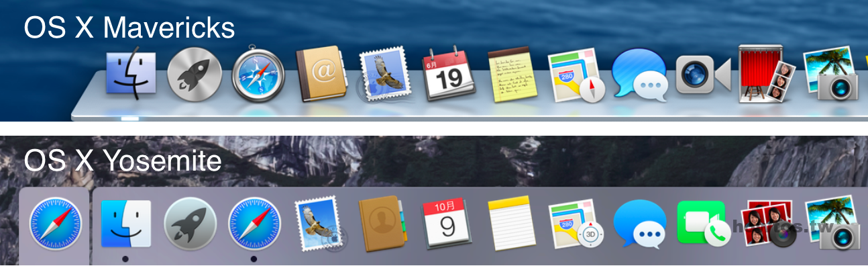Launch the gray rocket Launchpad in Yosemite
This screenshot has width=868, height=266.
pos(190,224)
